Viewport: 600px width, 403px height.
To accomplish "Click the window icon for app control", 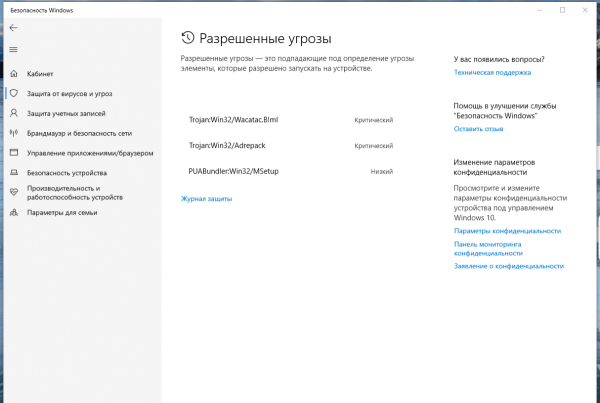I will tap(14, 152).
